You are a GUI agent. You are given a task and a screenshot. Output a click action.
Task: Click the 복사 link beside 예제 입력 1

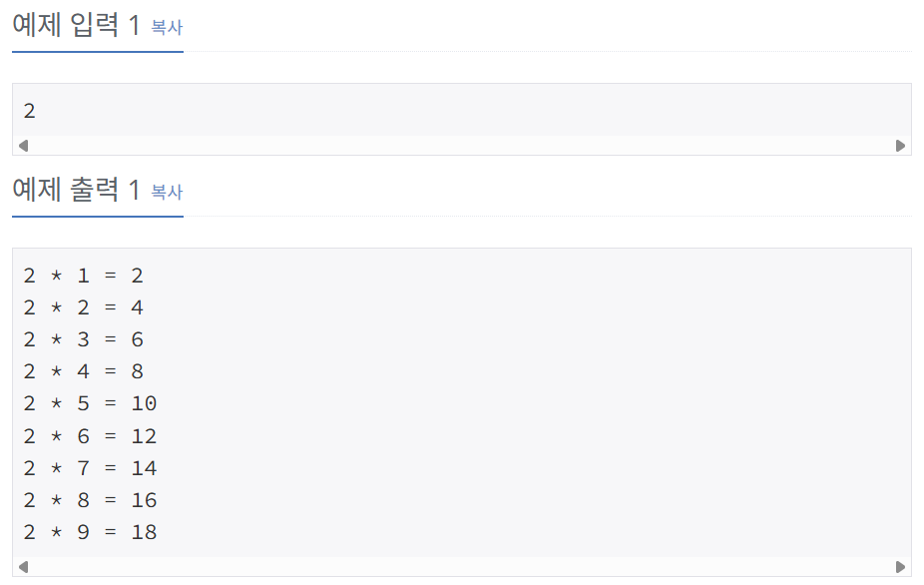(x=168, y=27)
